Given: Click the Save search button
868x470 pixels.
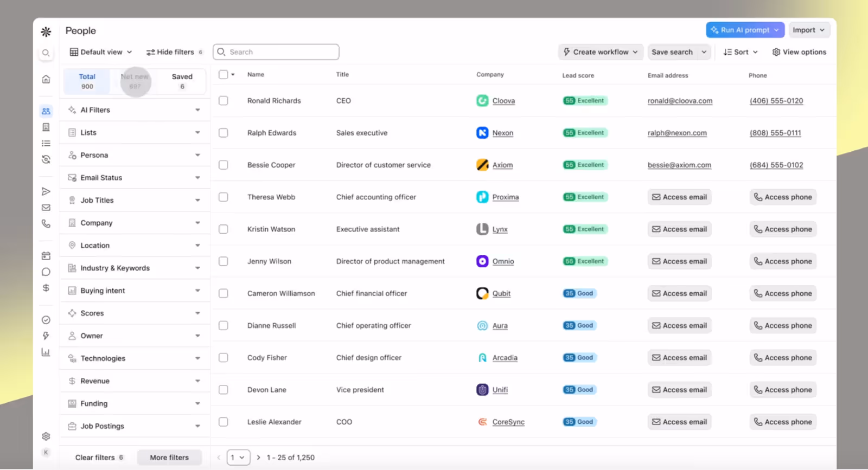Looking at the screenshot, I should click(672, 52).
